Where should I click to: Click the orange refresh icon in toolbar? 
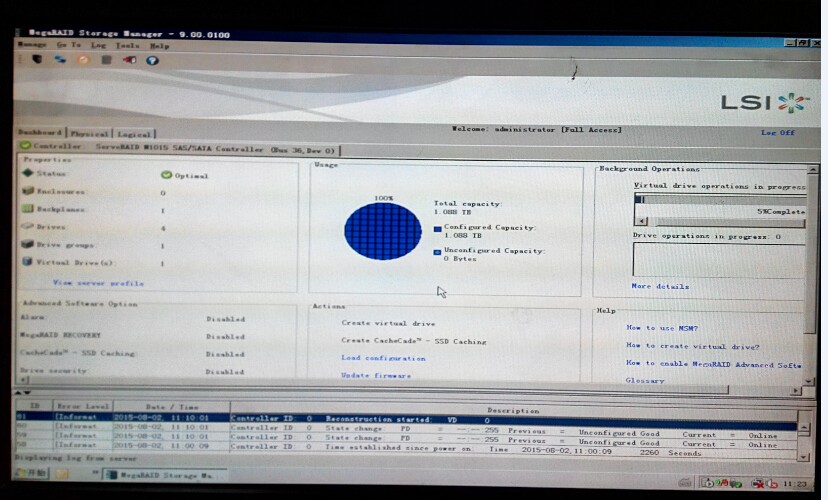tap(83, 59)
